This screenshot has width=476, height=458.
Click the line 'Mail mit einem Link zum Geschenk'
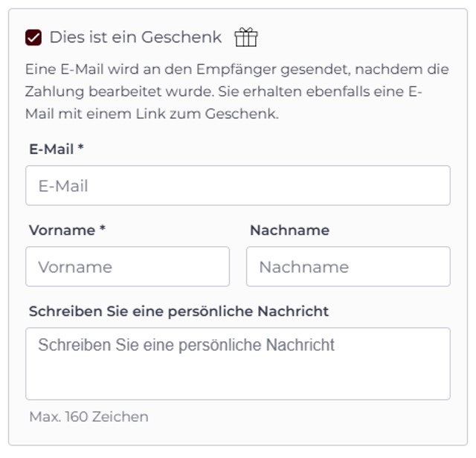click(152, 114)
